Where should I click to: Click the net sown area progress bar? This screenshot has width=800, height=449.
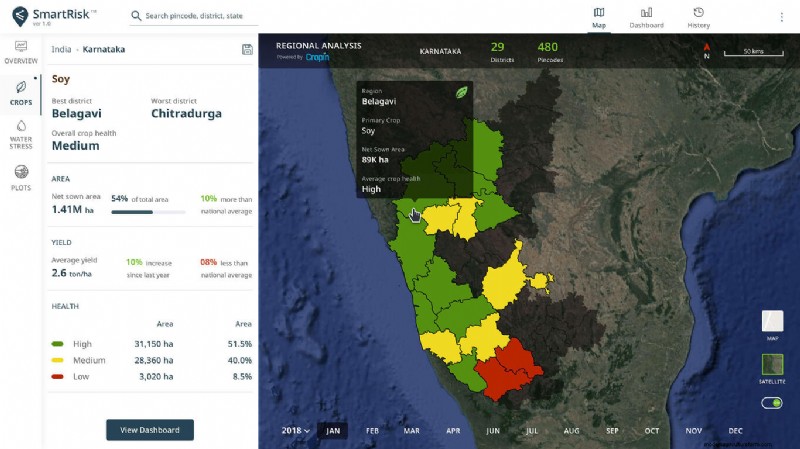(x=148, y=212)
